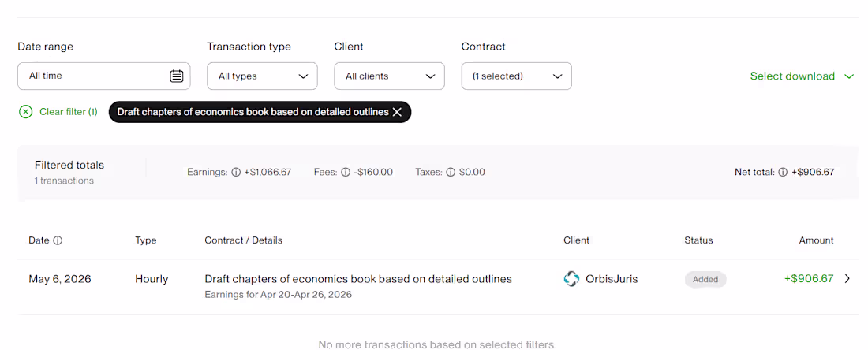868x350 pixels.
Task: Click the Hourly type cell
Action: click(152, 279)
